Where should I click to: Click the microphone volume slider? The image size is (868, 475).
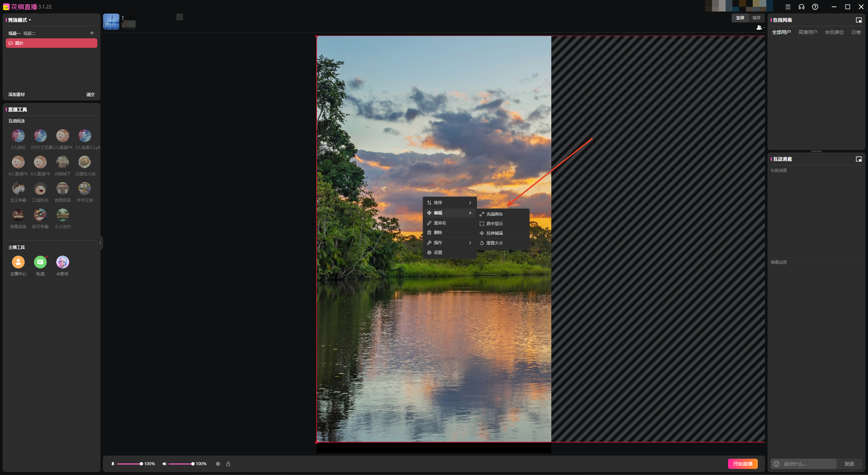129,464
